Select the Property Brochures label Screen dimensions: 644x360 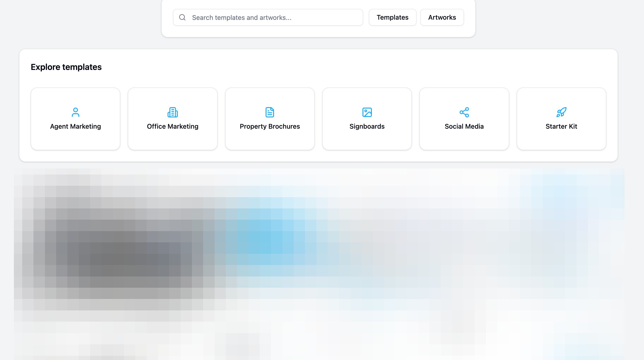pyautogui.click(x=270, y=126)
